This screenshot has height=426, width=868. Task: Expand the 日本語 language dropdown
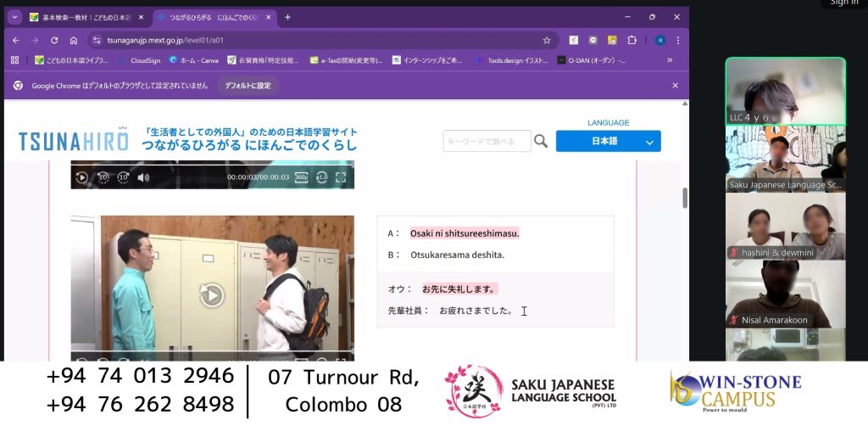(608, 142)
